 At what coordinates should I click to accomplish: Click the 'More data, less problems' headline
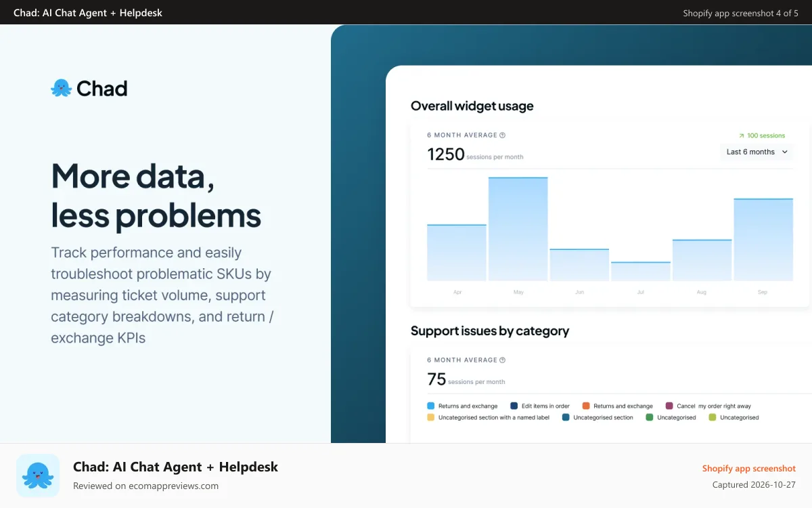click(156, 195)
